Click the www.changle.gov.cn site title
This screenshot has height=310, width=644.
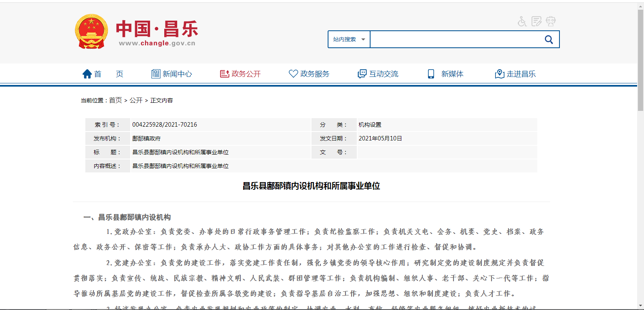157,43
